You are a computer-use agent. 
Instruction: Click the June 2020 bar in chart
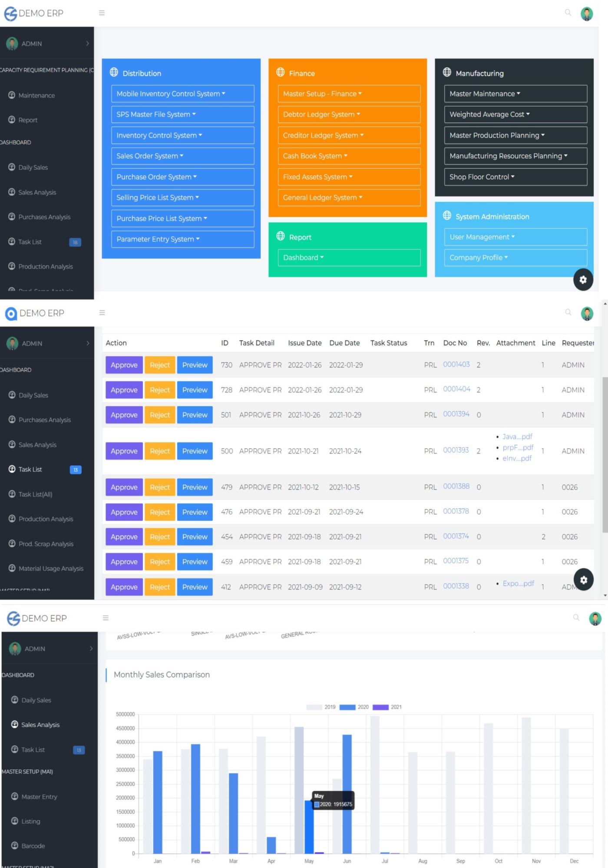coord(347,794)
